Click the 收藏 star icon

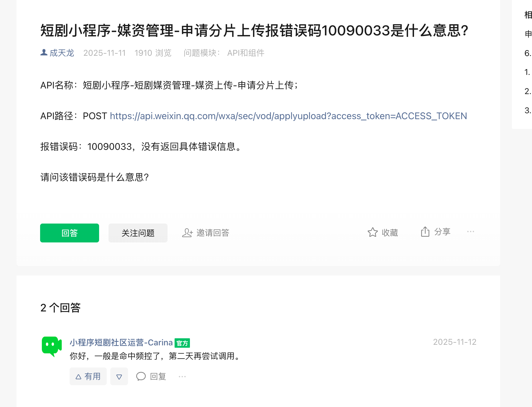coord(373,232)
